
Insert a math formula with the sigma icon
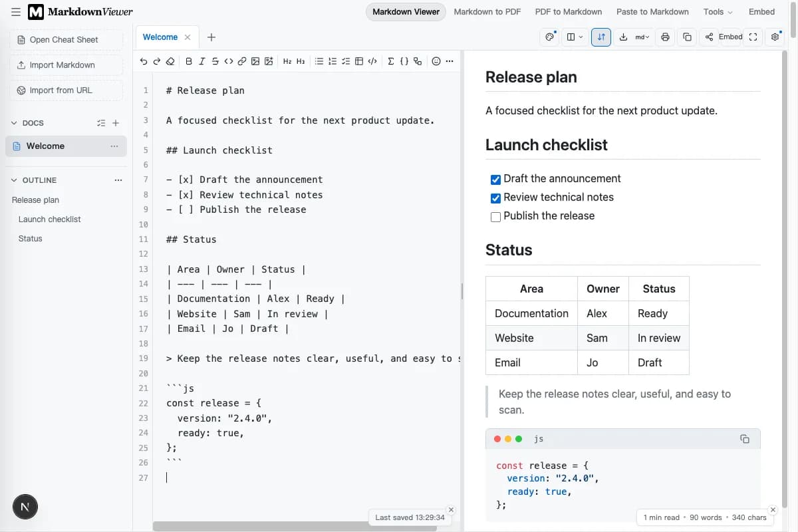click(391, 61)
